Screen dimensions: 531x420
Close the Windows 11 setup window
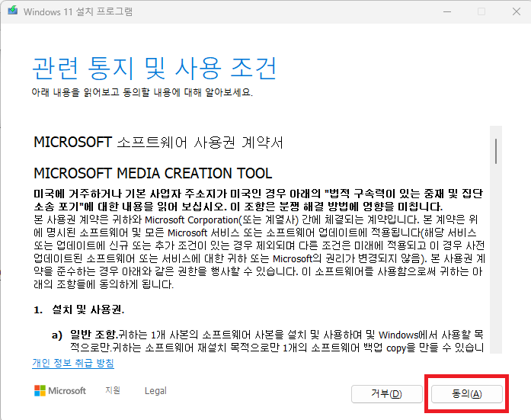click(x=514, y=12)
